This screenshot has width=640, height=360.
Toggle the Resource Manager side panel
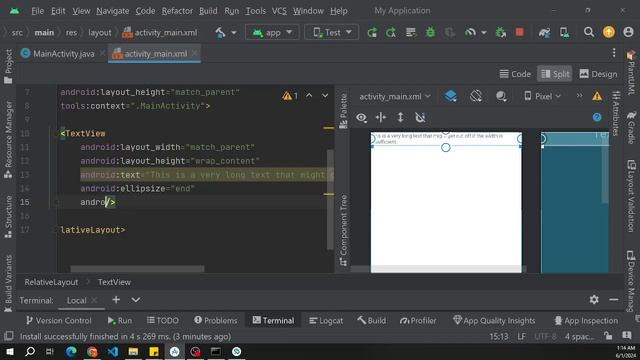coord(8,139)
